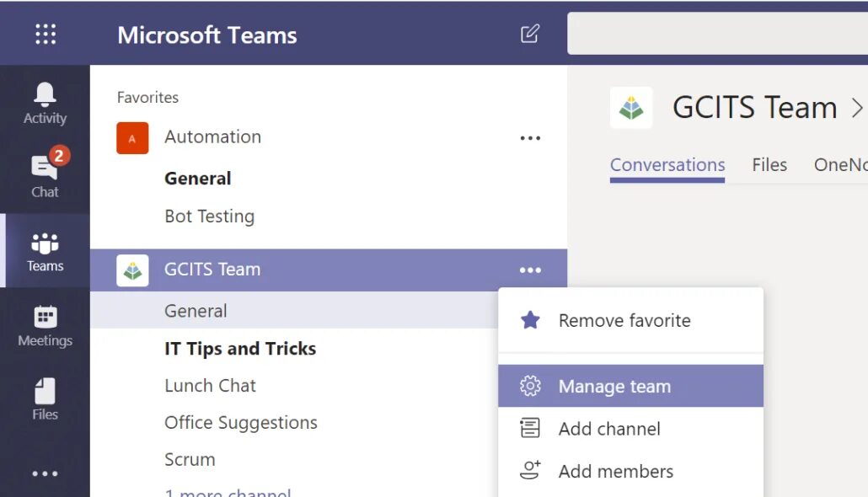The width and height of the screenshot is (868, 497).
Task: Click the GCITS Team logo in header
Action: point(631,107)
